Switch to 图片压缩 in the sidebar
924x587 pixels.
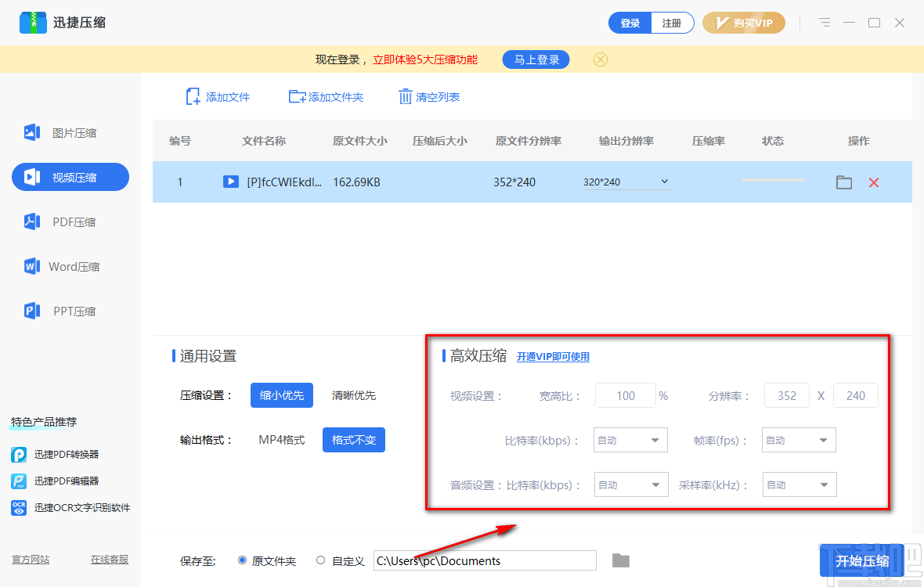[x=70, y=132]
